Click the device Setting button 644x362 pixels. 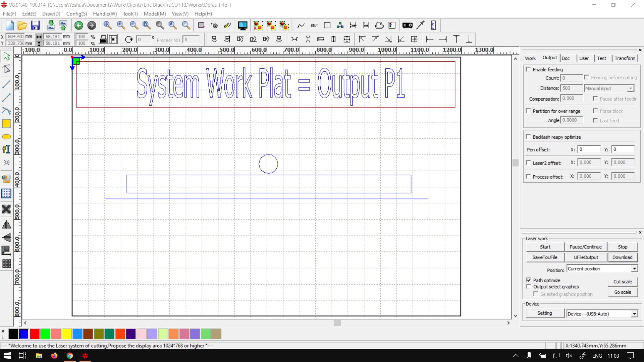pos(545,313)
